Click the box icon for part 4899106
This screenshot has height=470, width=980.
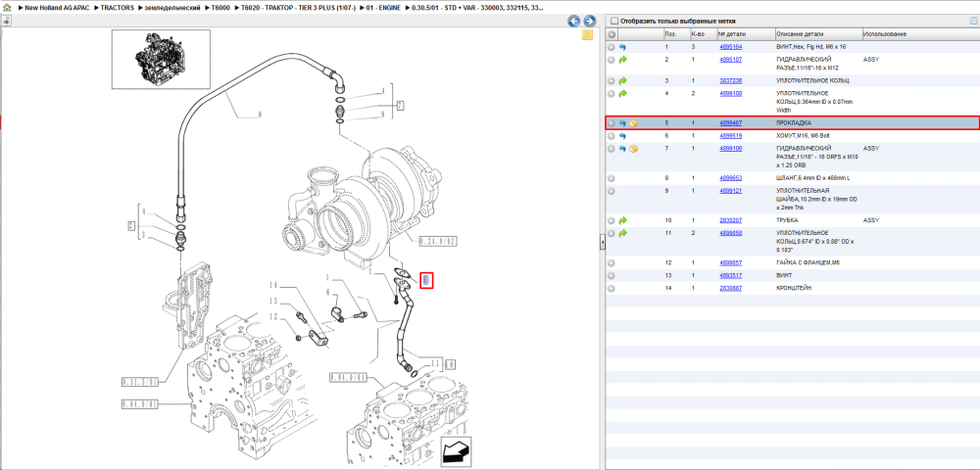633,148
